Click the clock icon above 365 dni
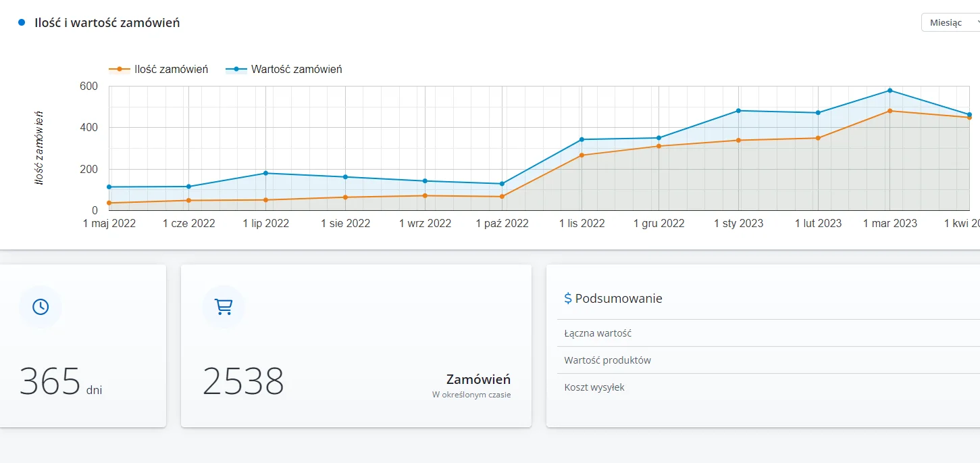This screenshot has height=463, width=980. [41, 307]
